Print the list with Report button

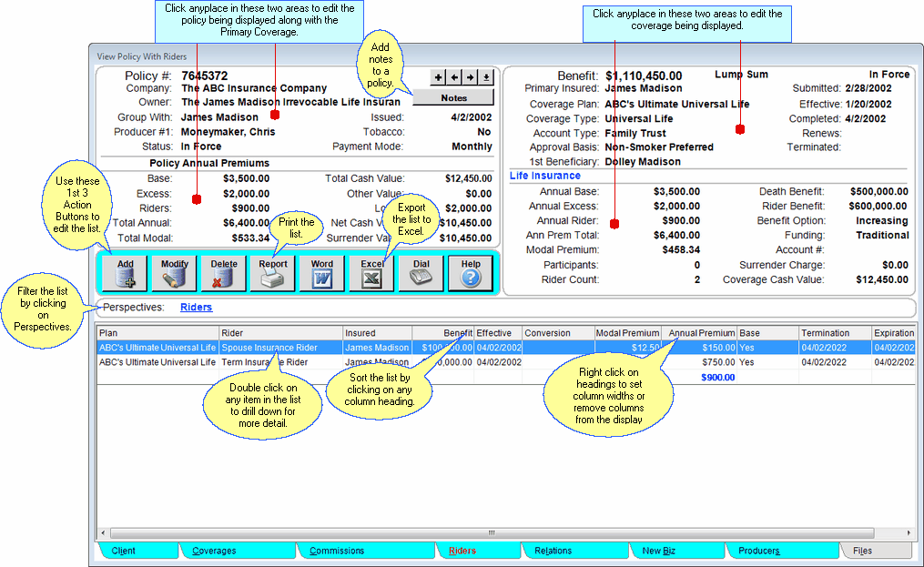(273, 272)
